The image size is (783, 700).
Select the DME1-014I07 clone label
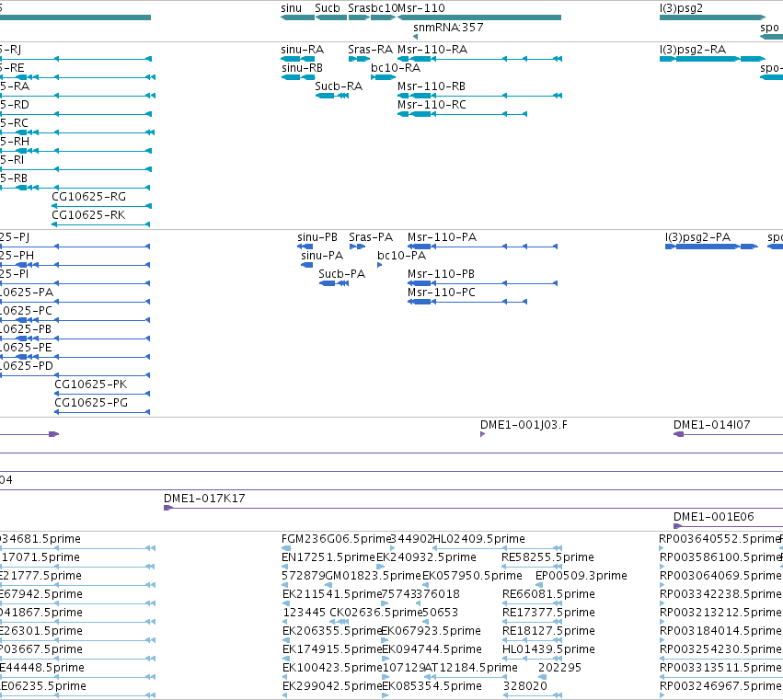coord(711,425)
